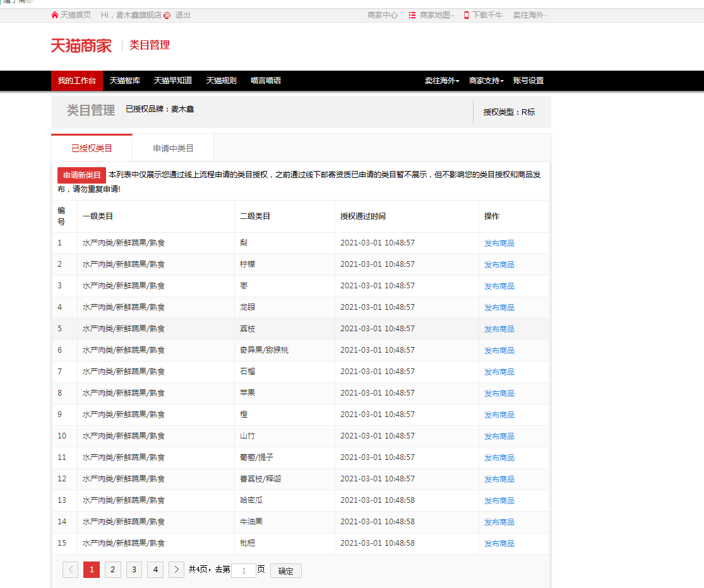This screenshot has height=588, width=704.
Task: Open 天猫首页 link in top bar
Action: point(75,15)
